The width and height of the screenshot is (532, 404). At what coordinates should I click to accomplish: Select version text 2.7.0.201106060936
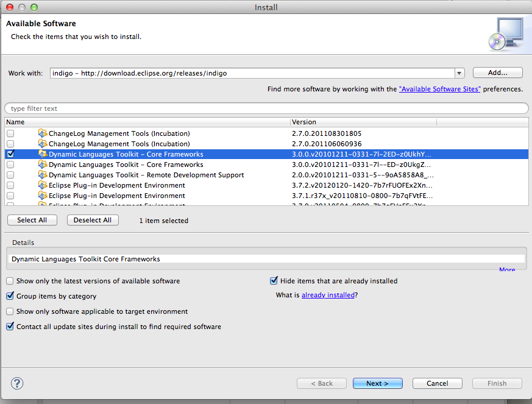click(x=327, y=144)
